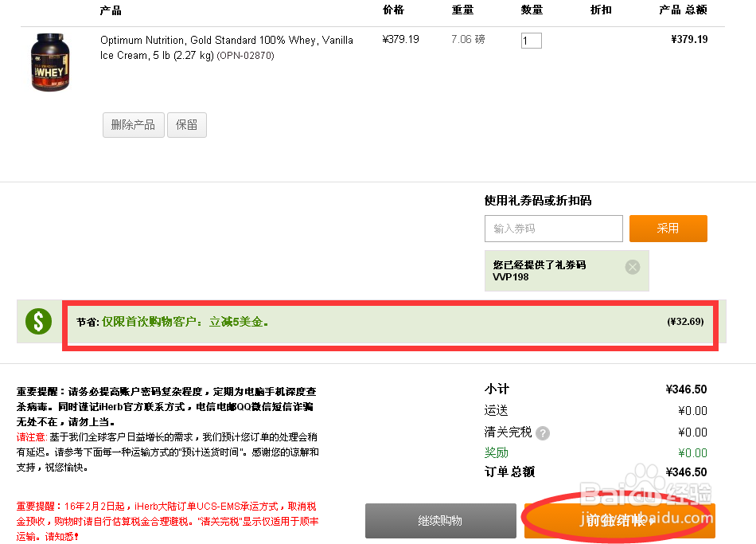Remove the applied coupon VVP198 with X icon
Screen dimensions: 756x544
[633, 267]
